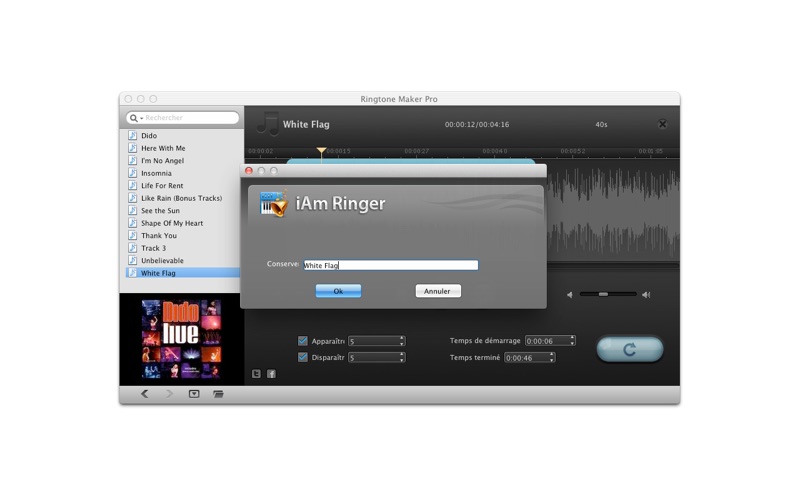This screenshot has width=800, height=500.
Task: Click the 40s duration label
Action: click(x=601, y=124)
